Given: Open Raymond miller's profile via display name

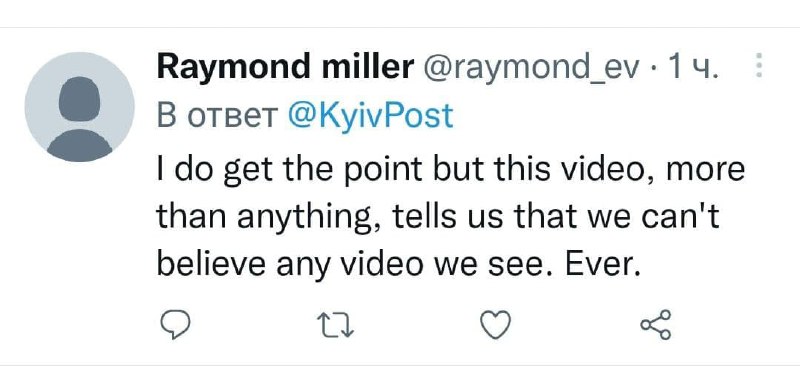Looking at the screenshot, I should [285, 66].
